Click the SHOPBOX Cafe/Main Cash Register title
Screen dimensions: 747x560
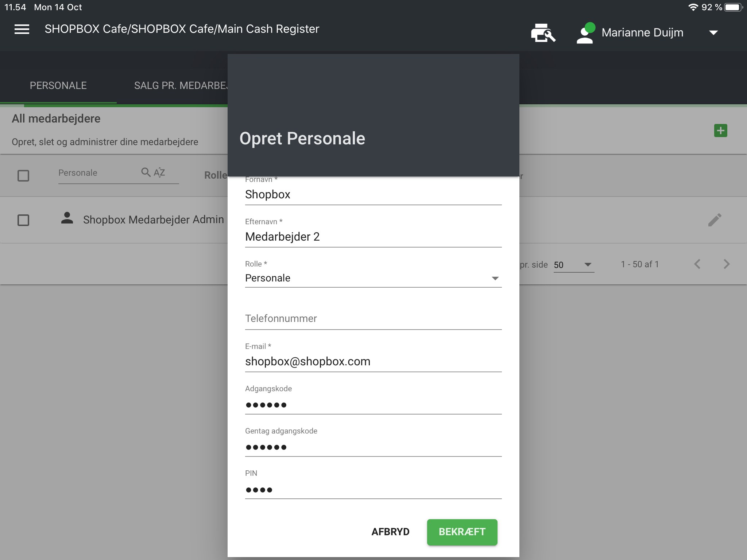[182, 29]
